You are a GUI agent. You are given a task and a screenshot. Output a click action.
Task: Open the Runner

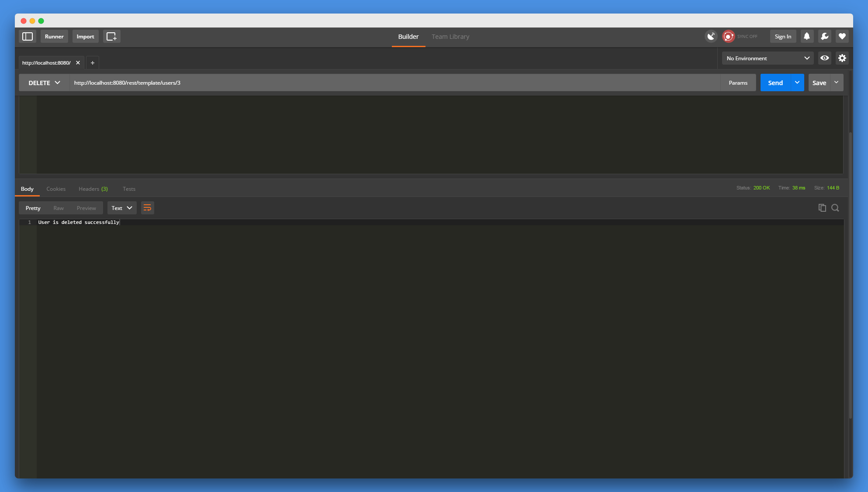(54, 37)
